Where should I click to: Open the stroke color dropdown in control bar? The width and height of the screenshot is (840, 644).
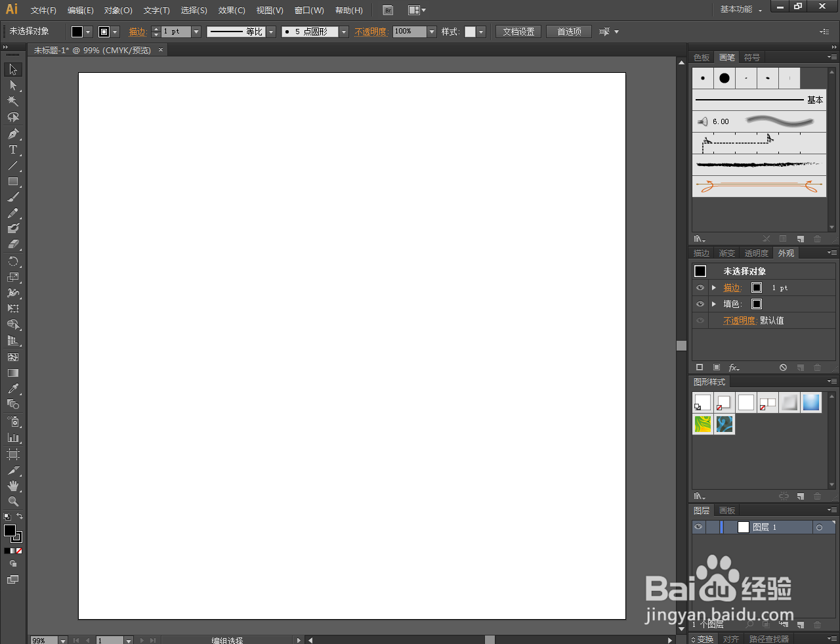click(x=115, y=32)
